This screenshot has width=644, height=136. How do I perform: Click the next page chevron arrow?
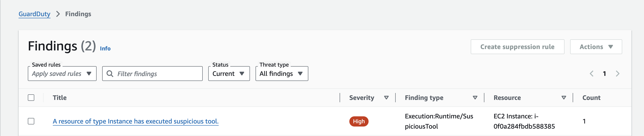pos(618,74)
